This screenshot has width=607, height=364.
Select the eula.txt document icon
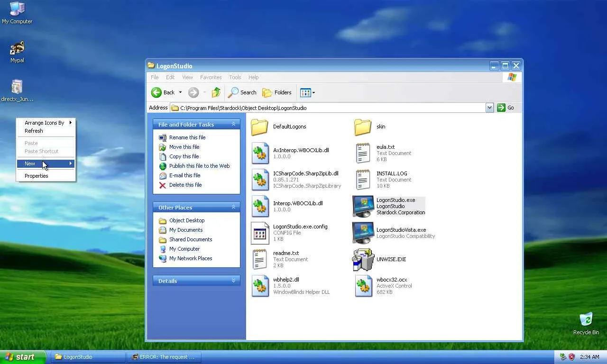(x=363, y=153)
